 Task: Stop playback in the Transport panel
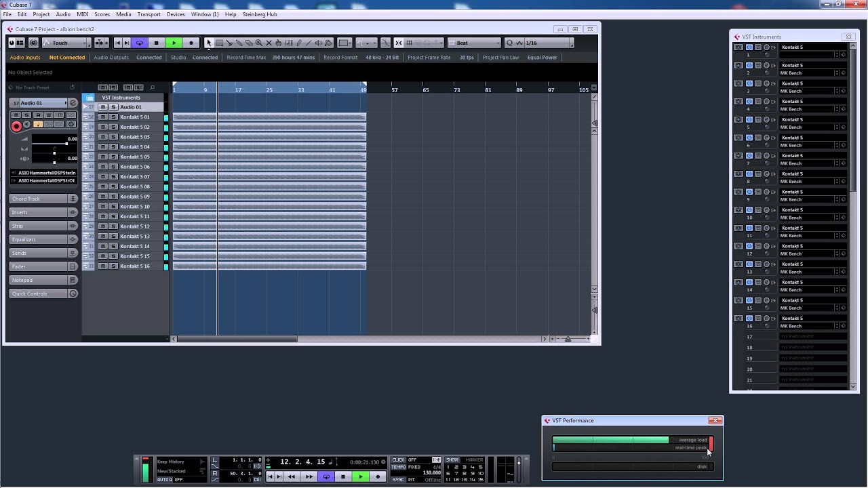[343, 476]
